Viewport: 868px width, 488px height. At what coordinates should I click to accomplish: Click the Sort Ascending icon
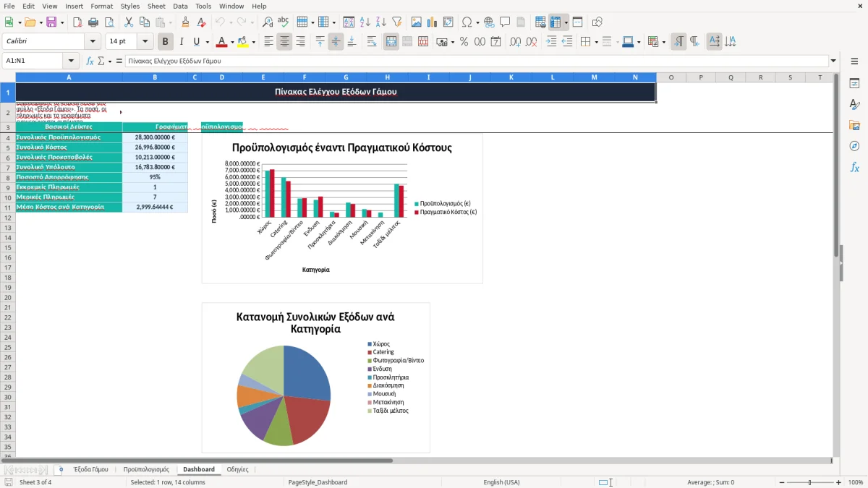[365, 22]
